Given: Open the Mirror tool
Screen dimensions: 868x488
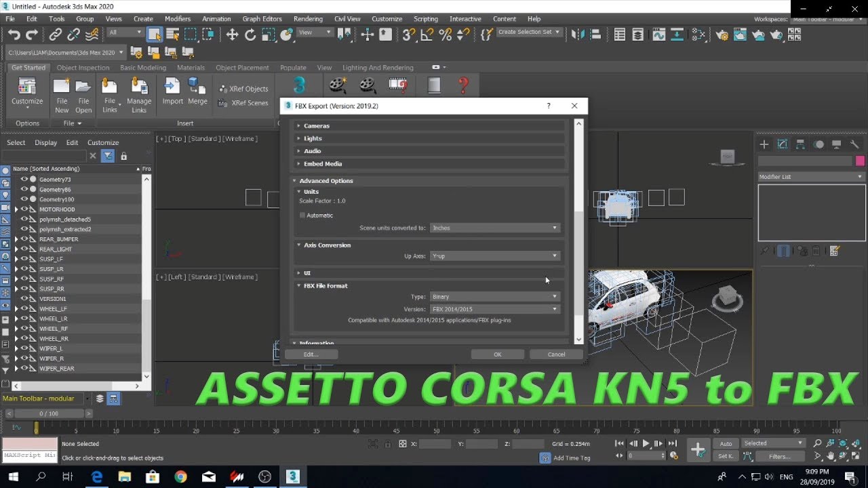Looking at the screenshot, I should pos(578,35).
